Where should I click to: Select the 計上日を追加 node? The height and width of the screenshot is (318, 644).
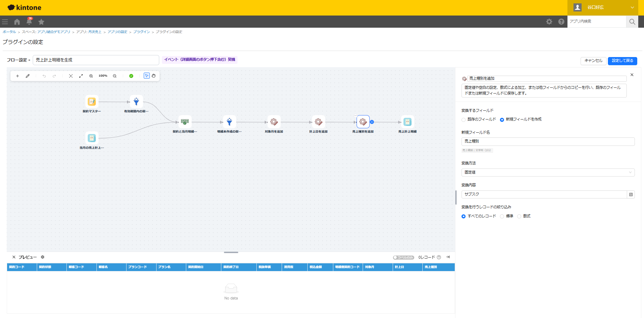(318, 122)
